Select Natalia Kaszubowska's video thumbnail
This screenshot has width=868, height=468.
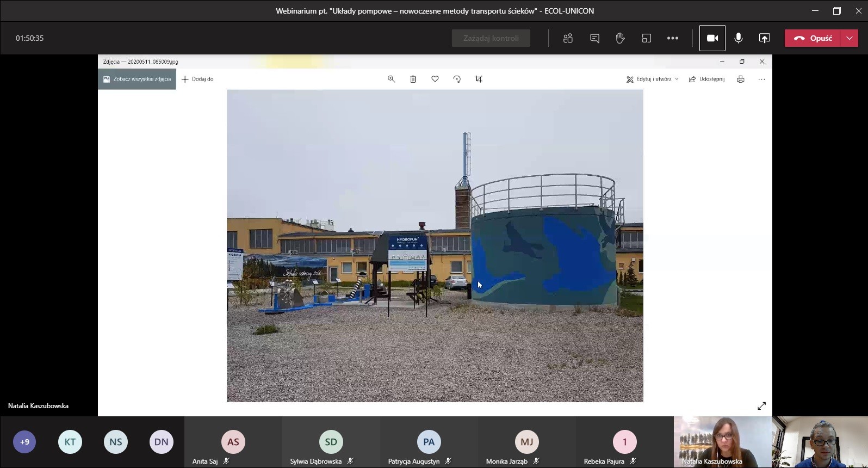pyautogui.click(x=722, y=442)
